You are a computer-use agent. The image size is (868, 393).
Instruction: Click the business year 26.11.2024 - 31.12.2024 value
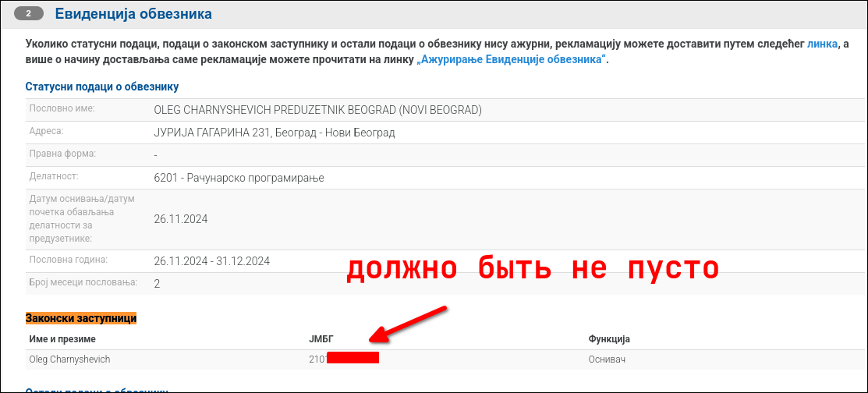click(x=212, y=260)
